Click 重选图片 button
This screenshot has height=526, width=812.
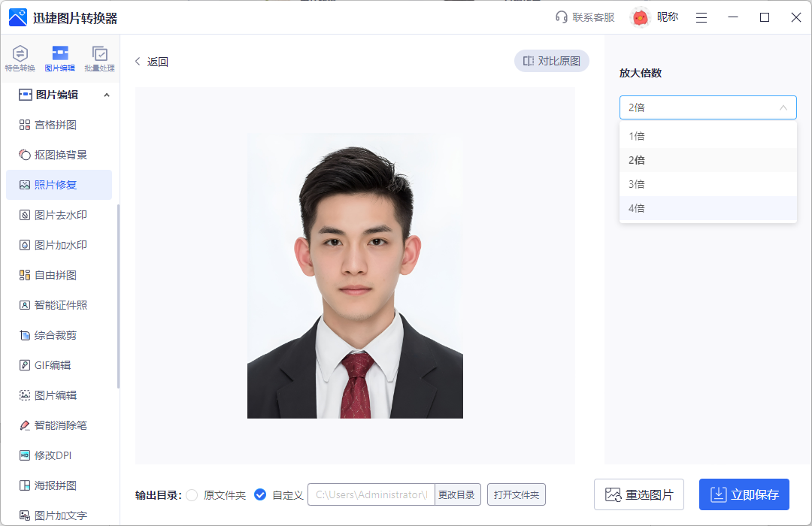[639, 494]
